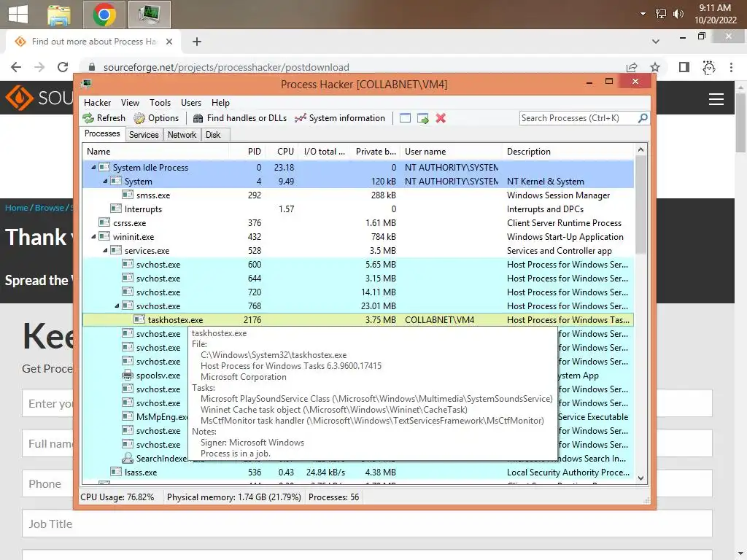The height and width of the screenshot is (560, 747).
Task: Switch to Chrome in the taskbar
Action: point(104,15)
